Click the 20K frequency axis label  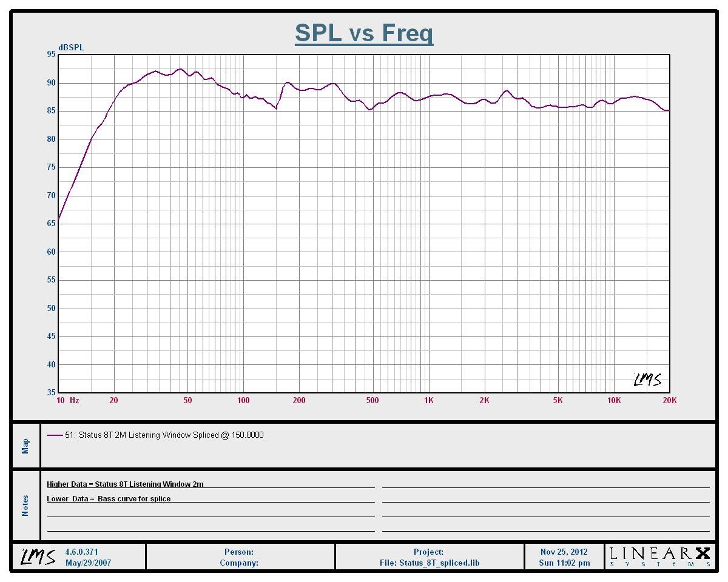coord(670,400)
